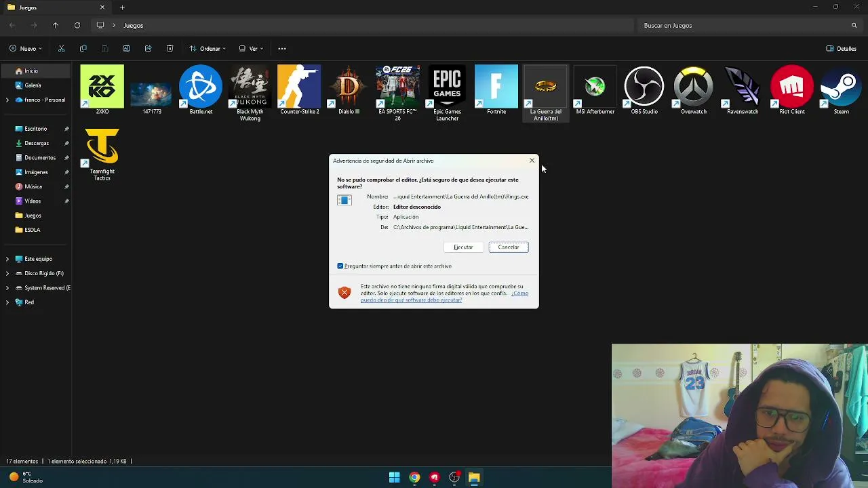
Task: Open Documentos in the sidebar
Action: tap(35, 158)
